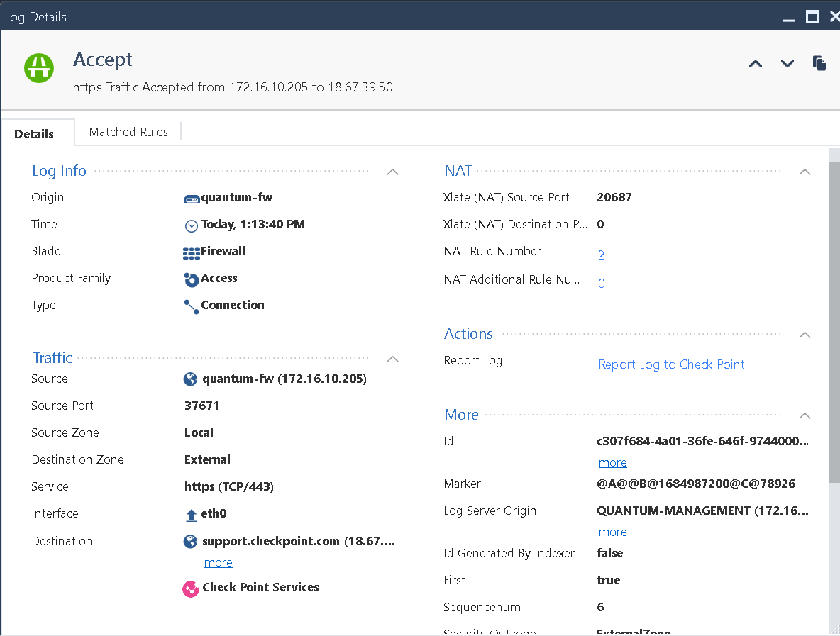Collapse the NAT section
This screenshot has height=636, width=840.
[x=805, y=172]
